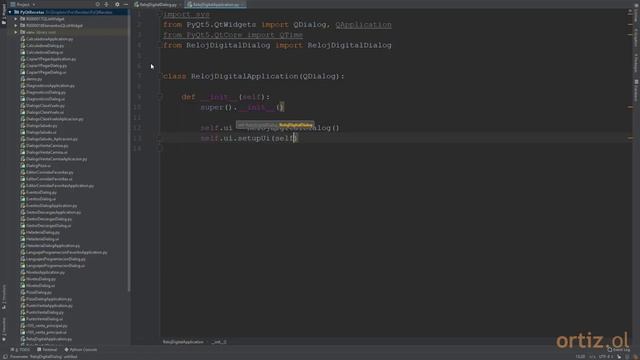This screenshot has height=360, width=640.
Task: Click the locate-file target icon in Project header
Action: [x=98, y=4]
